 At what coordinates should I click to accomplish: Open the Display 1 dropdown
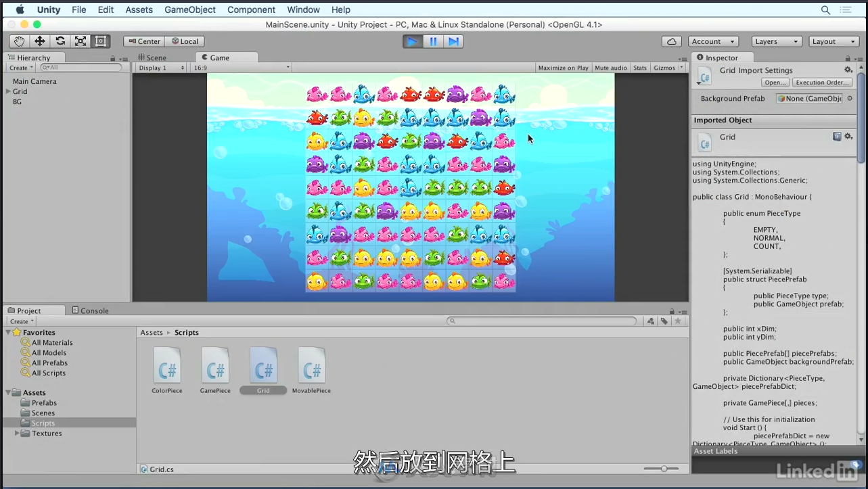click(x=161, y=68)
